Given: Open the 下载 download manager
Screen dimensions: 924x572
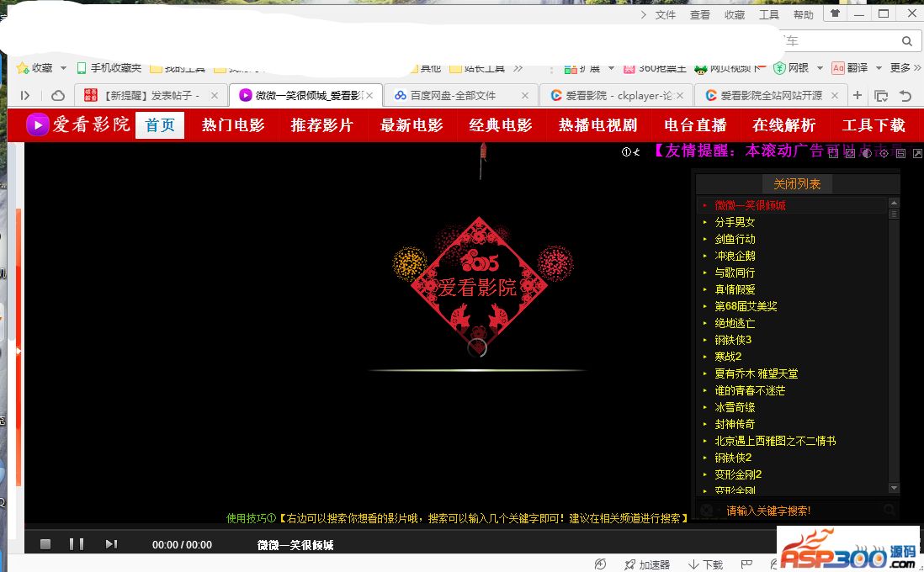Looking at the screenshot, I should [705, 565].
